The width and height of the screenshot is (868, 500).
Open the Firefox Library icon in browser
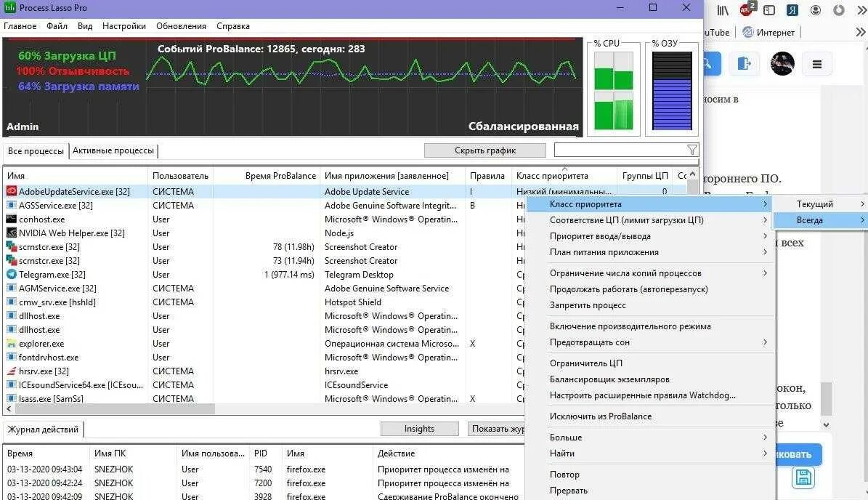coord(723,10)
